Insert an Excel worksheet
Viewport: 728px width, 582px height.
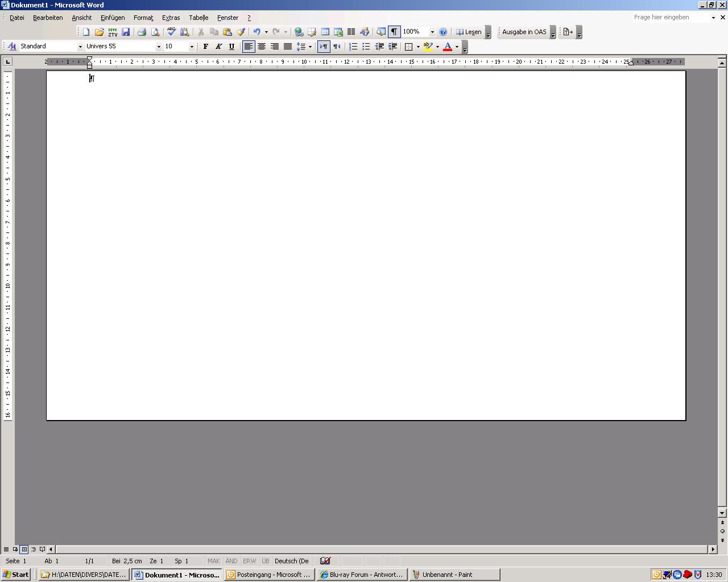pyautogui.click(x=338, y=32)
